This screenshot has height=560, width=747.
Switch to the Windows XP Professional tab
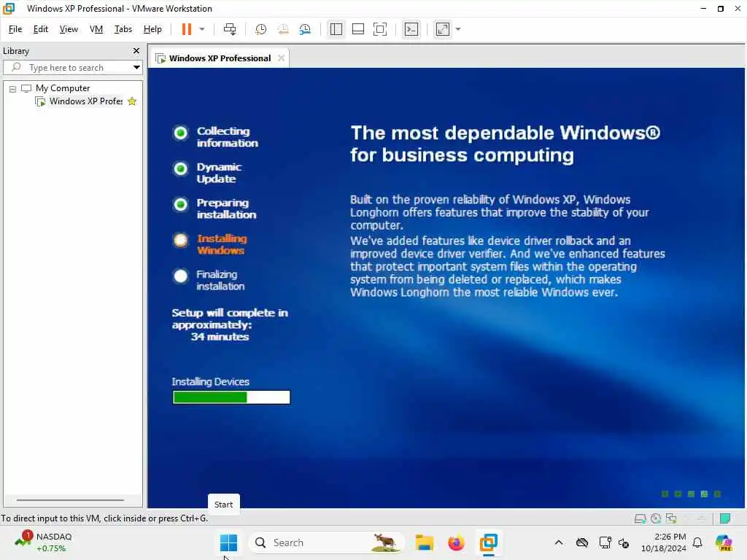220,58
